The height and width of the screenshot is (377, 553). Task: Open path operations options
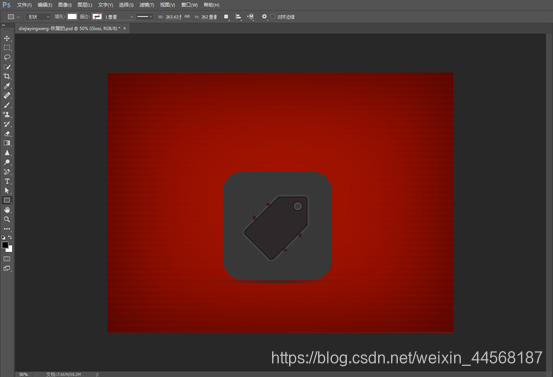pyautogui.click(x=226, y=17)
